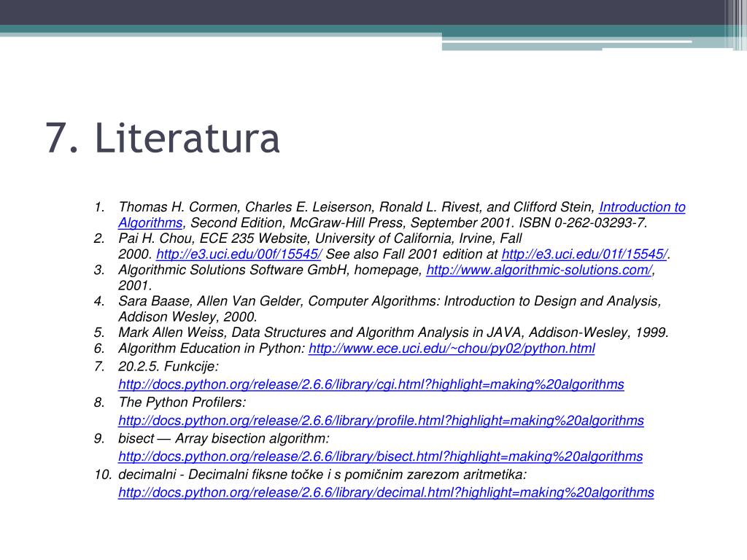
Task: Open the Python bisect.html documentation link
Action: [x=381, y=456]
